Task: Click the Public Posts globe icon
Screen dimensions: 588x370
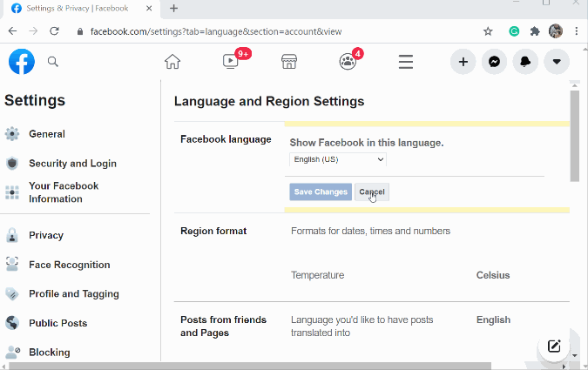Action: pyautogui.click(x=12, y=323)
